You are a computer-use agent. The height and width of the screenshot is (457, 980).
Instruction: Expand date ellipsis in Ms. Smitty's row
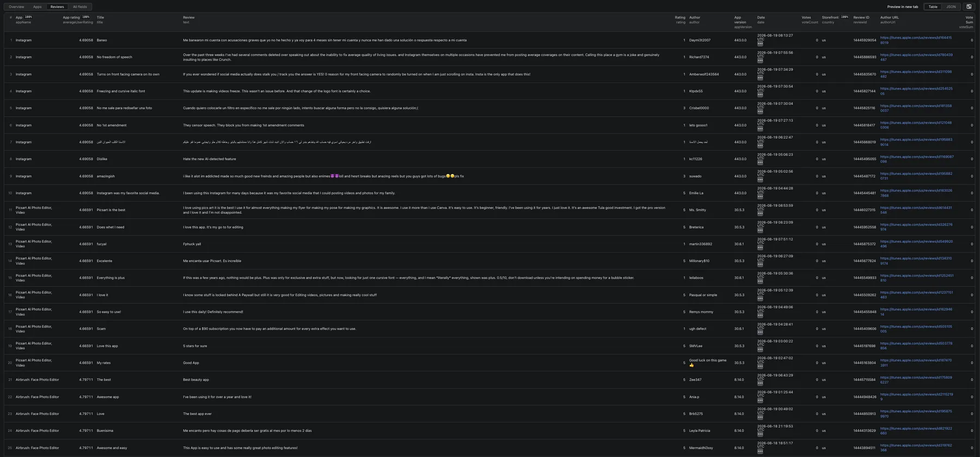coord(760,214)
